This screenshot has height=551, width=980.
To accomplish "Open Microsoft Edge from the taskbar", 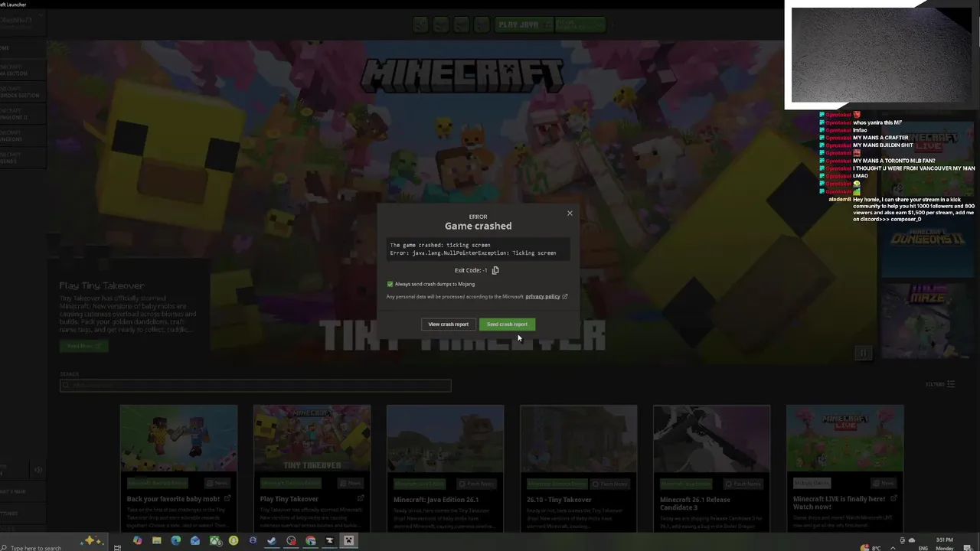I will click(x=175, y=541).
